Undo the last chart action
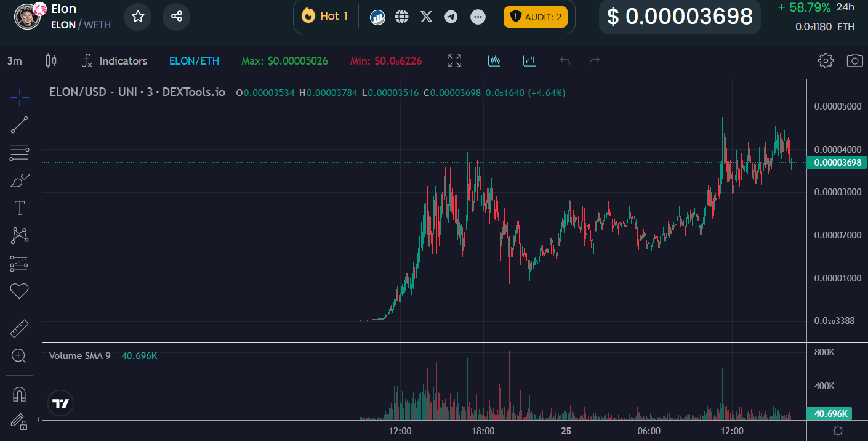 pos(565,60)
